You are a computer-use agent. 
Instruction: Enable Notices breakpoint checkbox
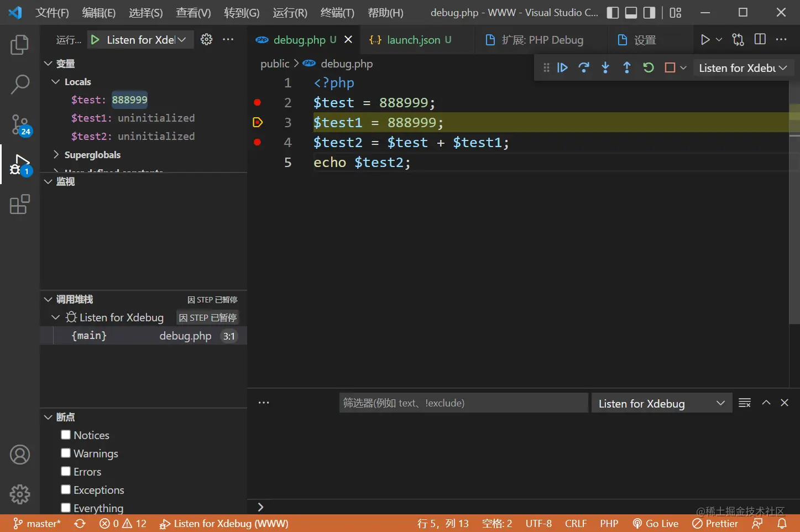(66, 435)
